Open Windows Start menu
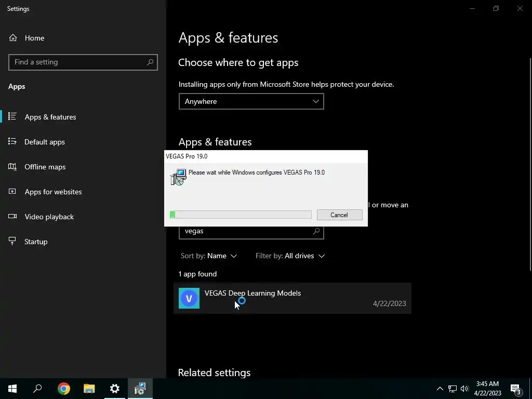The image size is (532, 399). click(x=12, y=389)
